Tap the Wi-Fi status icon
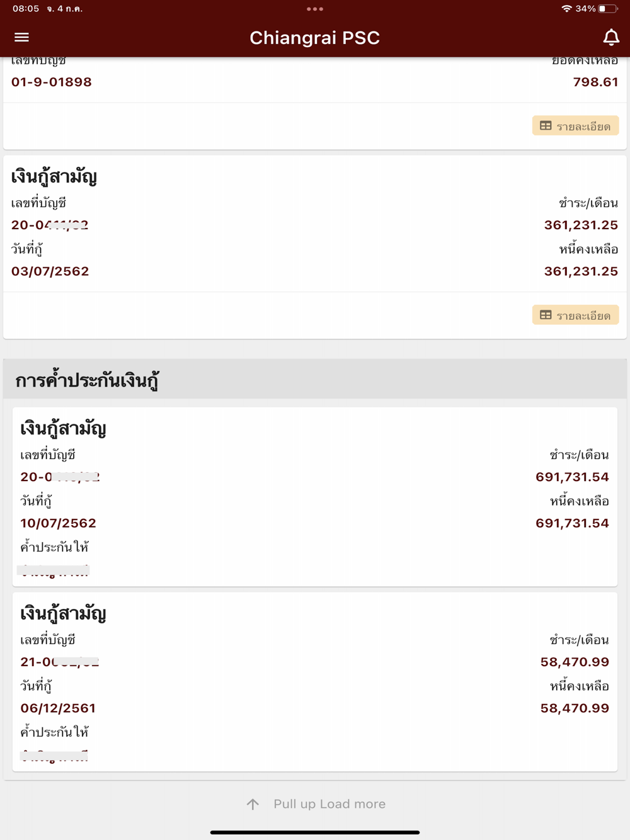Image resolution: width=630 pixels, height=840 pixels. pyautogui.click(x=566, y=9)
